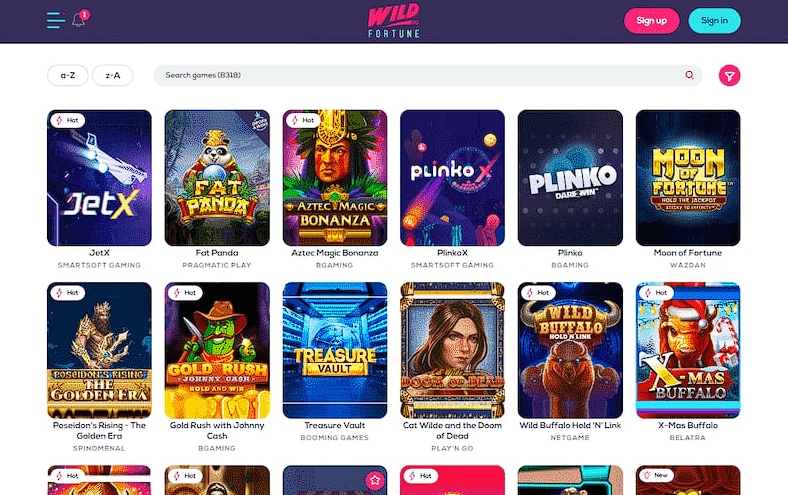The image size is (788, 495).
Task: Open the Aztec Magic Bonanza thumbnail
Action: point(335,178)
